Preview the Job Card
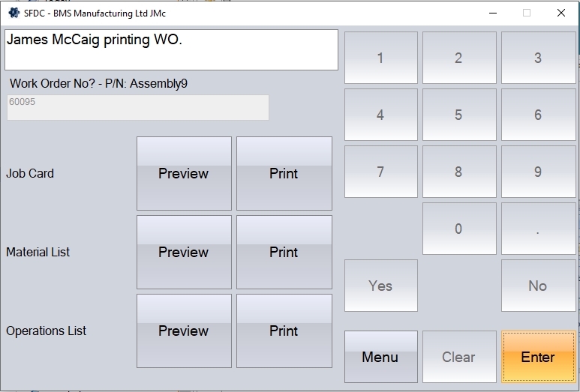The height and width of the screenshot is (392, 580). 184,173
